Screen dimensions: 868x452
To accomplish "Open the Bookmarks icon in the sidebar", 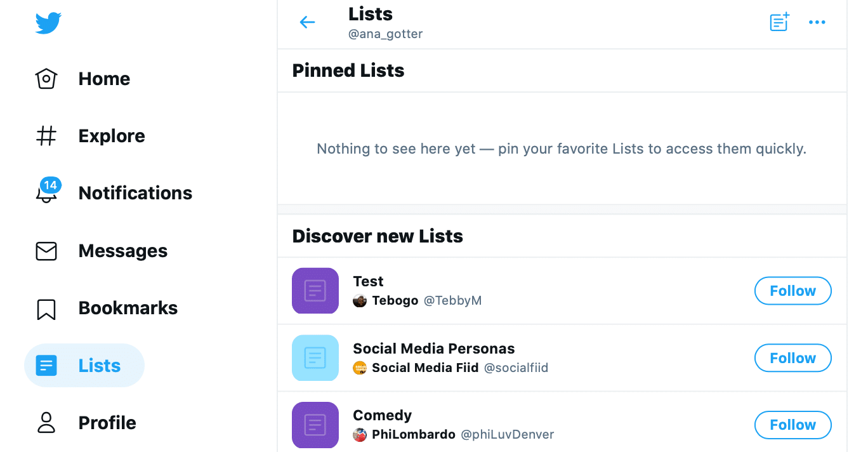I will (46, 309).
